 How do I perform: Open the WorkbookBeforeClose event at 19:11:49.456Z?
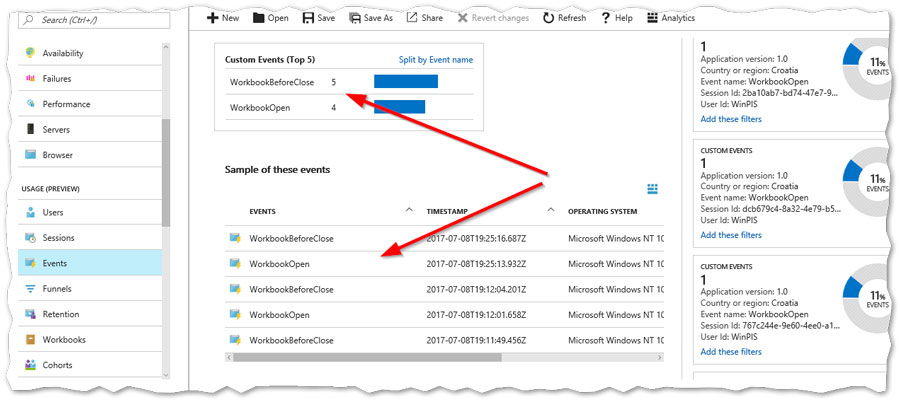pyautogui.click(x=444, y=340)
